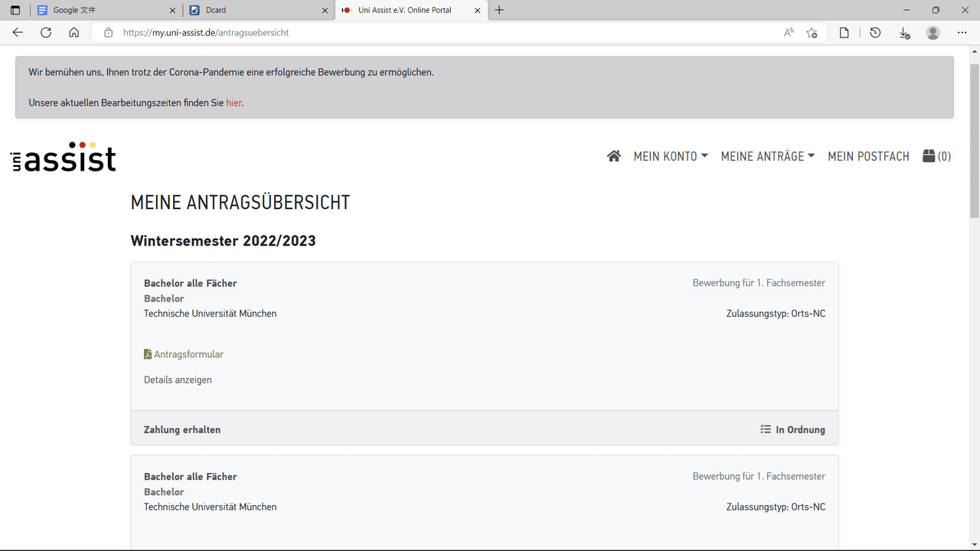Follow the 'hier' link for Bearbeitungszeiten
This screenshot has width=980, height=551.
pyautogui.click(x=234, y=103)
